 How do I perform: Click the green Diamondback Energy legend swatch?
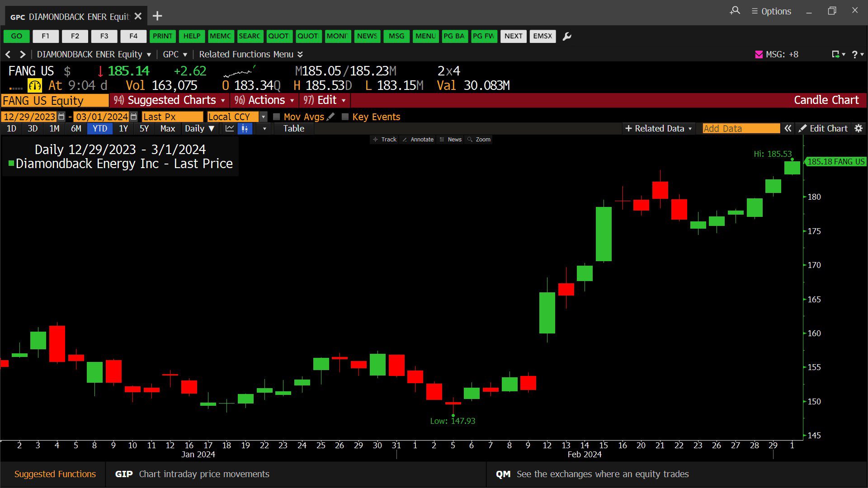(11, 164)
